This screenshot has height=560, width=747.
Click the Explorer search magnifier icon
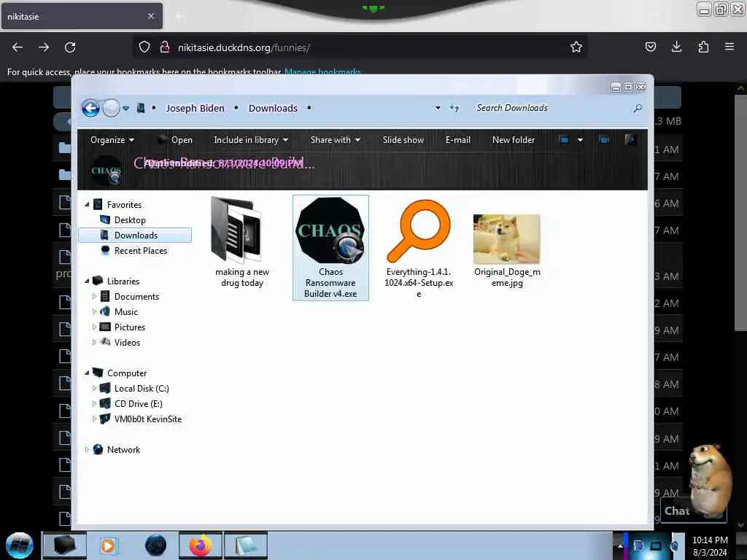(638, 109)
